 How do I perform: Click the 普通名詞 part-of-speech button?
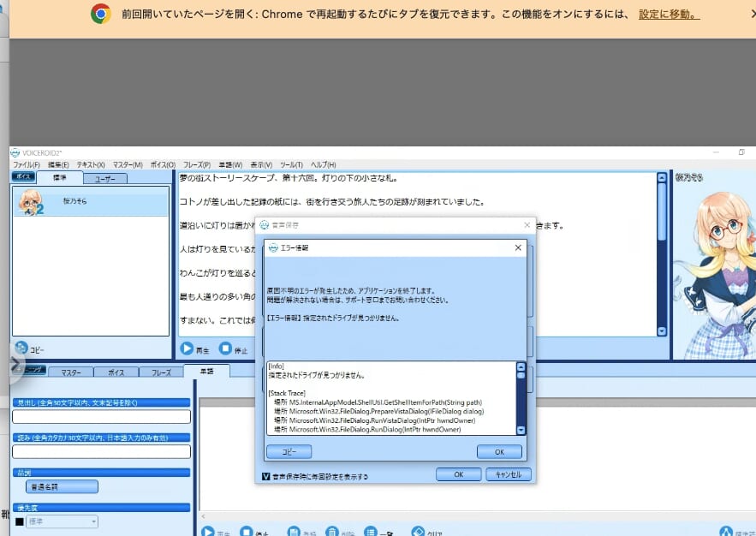[62, 487]
